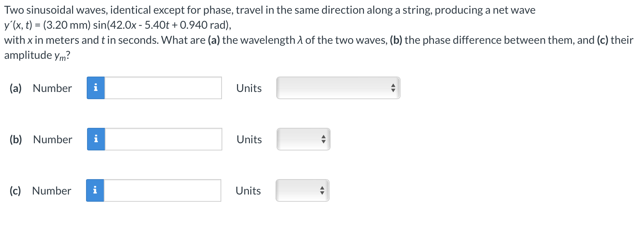Click the (a) Number label
Viewport: 644px width, 227px height.
pos(52,88)
